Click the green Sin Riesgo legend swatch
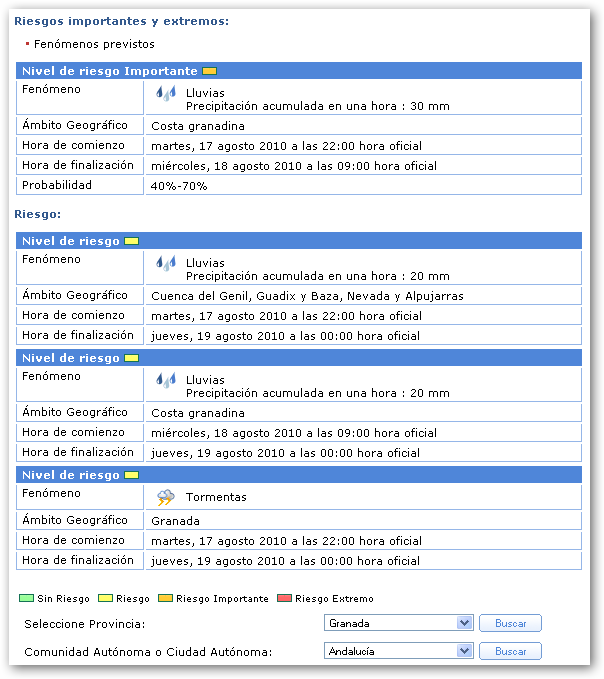The width and height of the screenshot is (604, 679). click(x=27, y=599)
